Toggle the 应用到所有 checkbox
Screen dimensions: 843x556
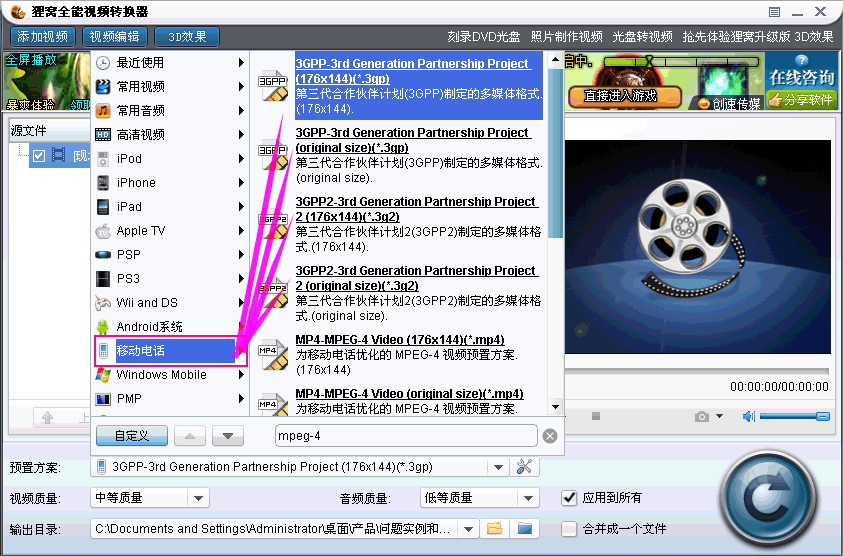pos(569,498)
